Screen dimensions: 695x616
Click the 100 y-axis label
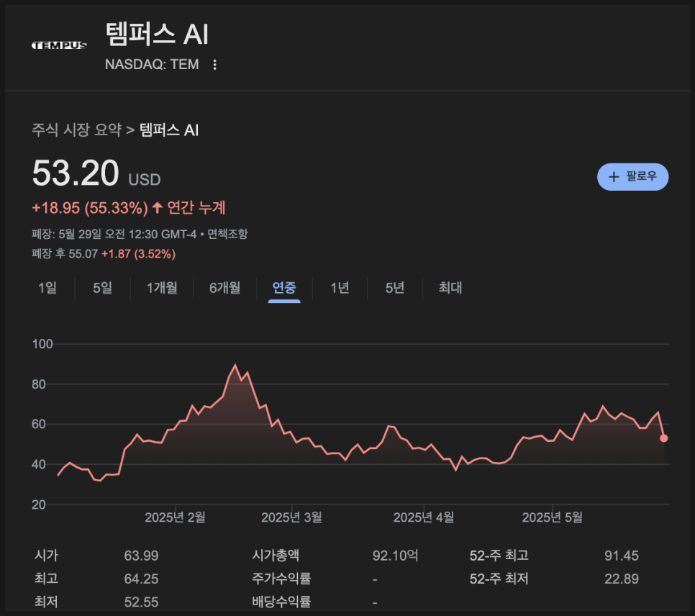coord(42,344)
